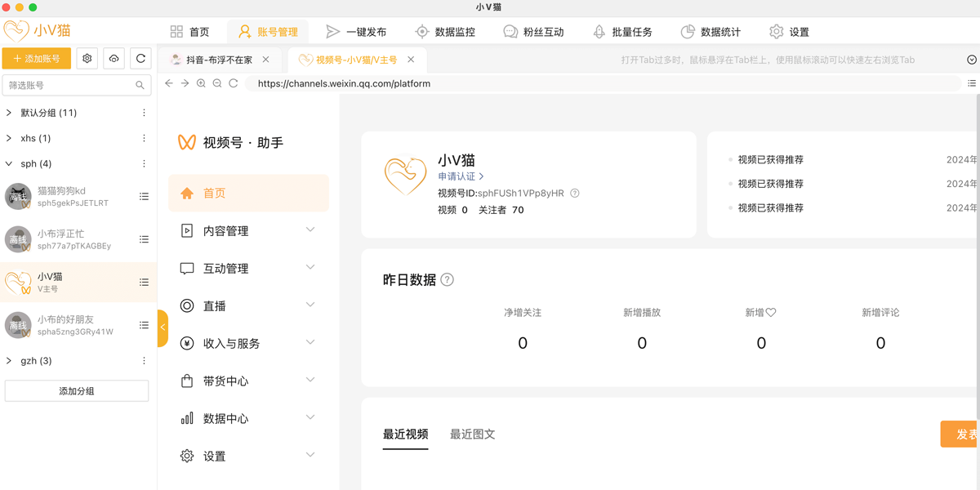The image size is (980, 490).
Task: Expand the 直播 menu
Action: tap(248, 306)
